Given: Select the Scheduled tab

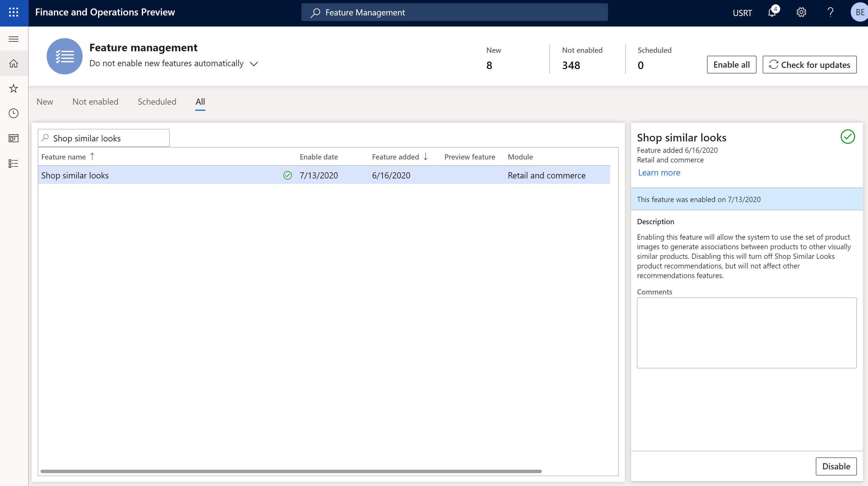Looking at the screenshot, I should (157, 101).
